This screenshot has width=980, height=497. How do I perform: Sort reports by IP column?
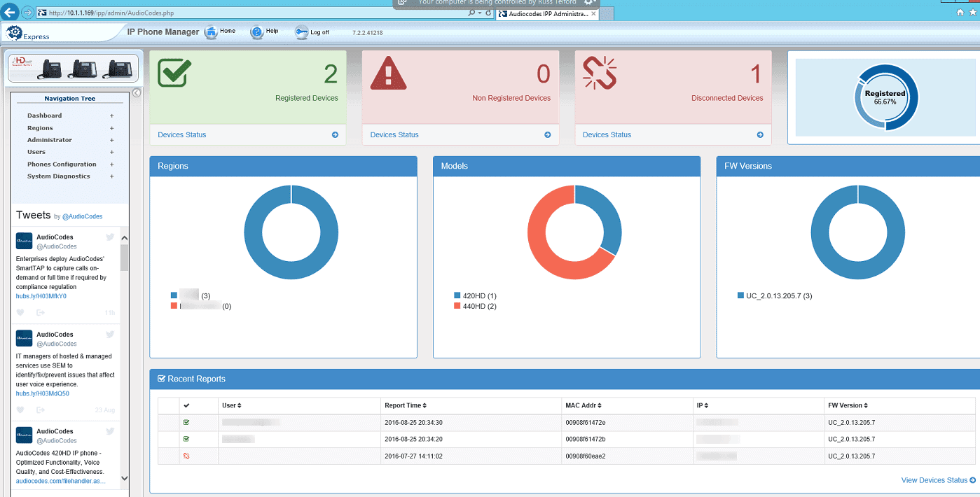[704, 405]
